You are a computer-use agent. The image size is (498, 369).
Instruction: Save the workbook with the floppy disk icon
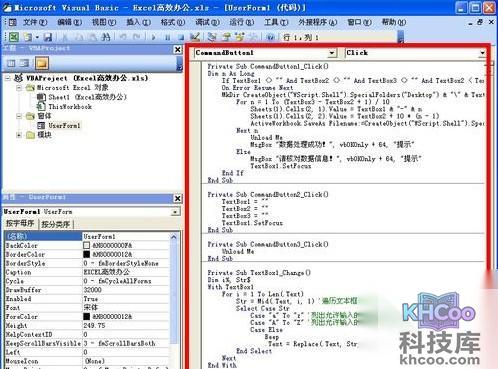[x=48, y=37]
